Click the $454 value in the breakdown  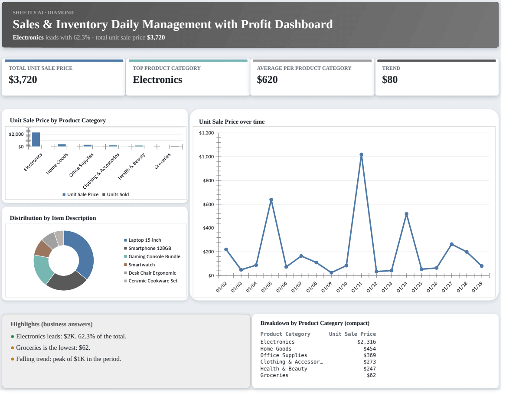(370, 349)
